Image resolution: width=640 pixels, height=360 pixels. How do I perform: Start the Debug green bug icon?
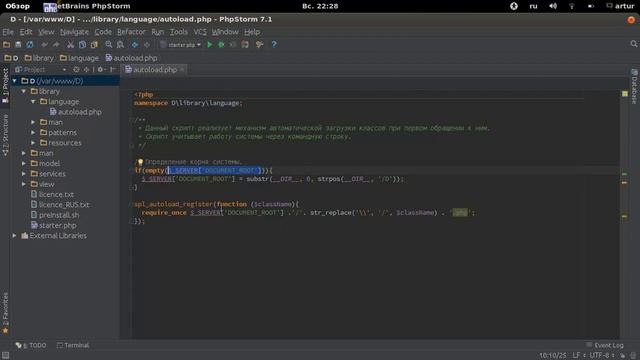(221, 45)
